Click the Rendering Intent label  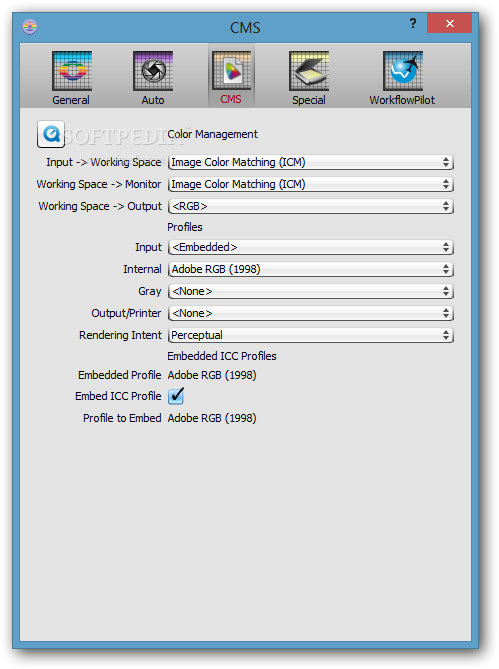click(120, 335)
